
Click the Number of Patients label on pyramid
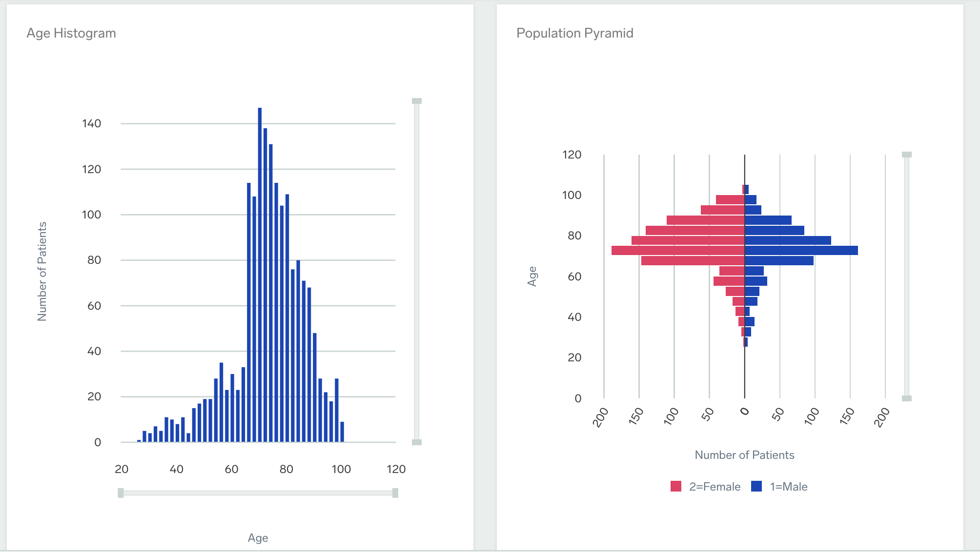(x=744, y=454)
